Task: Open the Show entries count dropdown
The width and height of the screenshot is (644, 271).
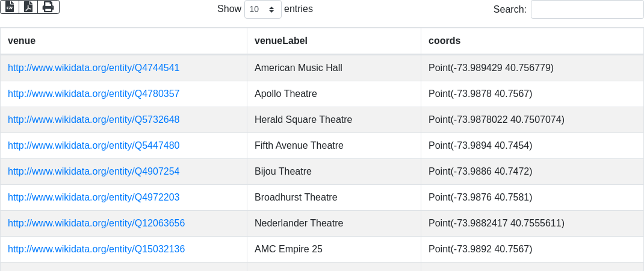Action: 262,10
